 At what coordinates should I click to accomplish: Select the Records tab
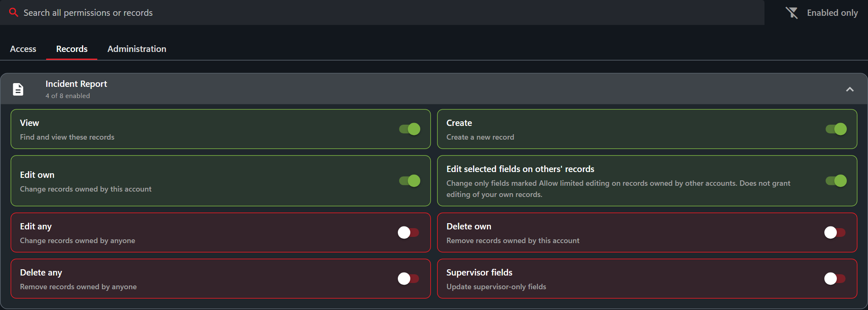(x=72, y=49)
